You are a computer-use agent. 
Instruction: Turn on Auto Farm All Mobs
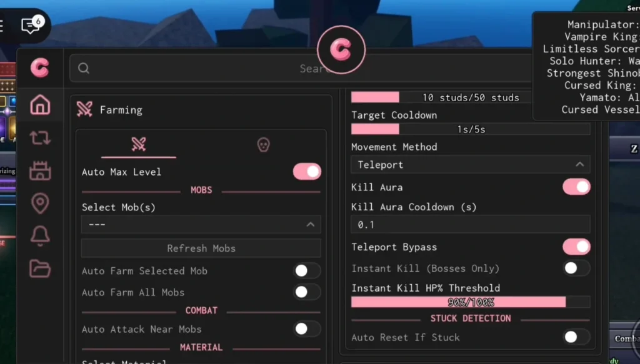307,292
